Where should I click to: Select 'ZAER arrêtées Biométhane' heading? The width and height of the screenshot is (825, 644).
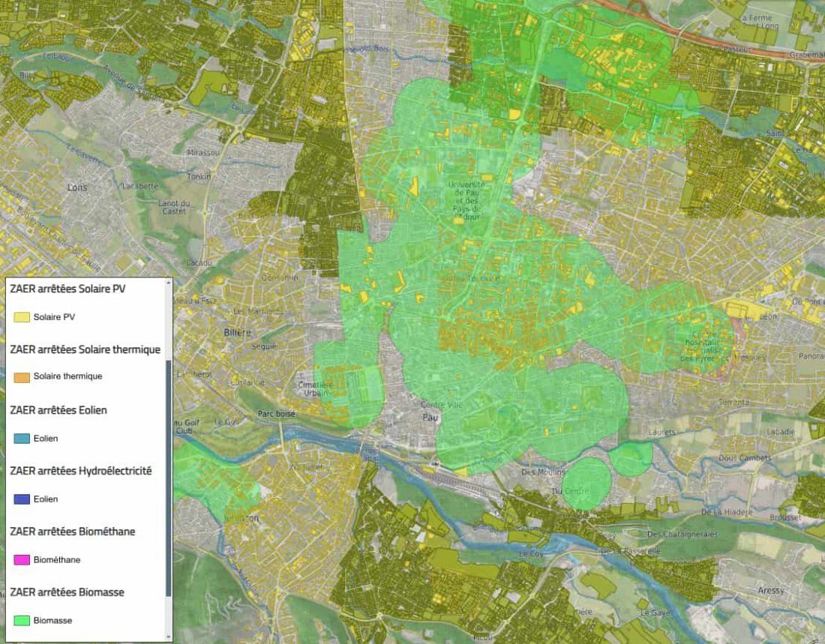72,532
